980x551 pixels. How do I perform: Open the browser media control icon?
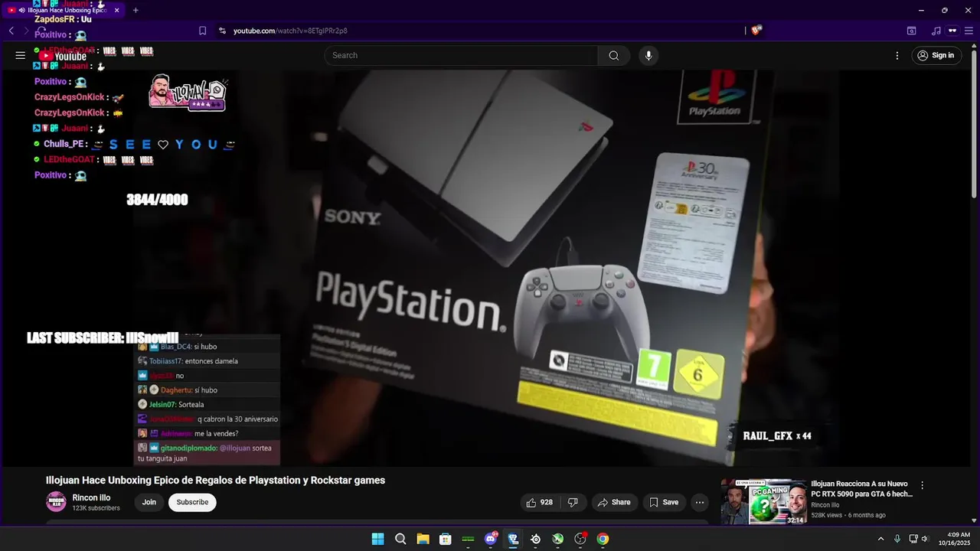(x=936, y=31)
